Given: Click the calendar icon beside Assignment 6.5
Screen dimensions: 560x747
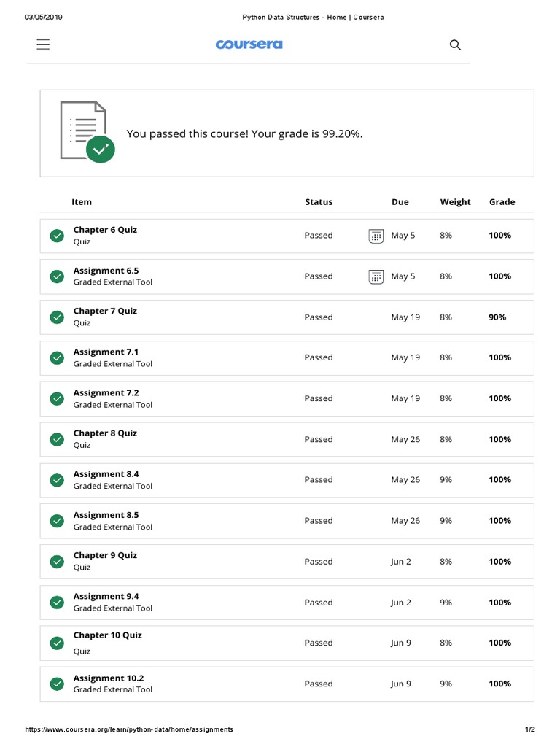Looking at the screenshot, I should point(376,276).
